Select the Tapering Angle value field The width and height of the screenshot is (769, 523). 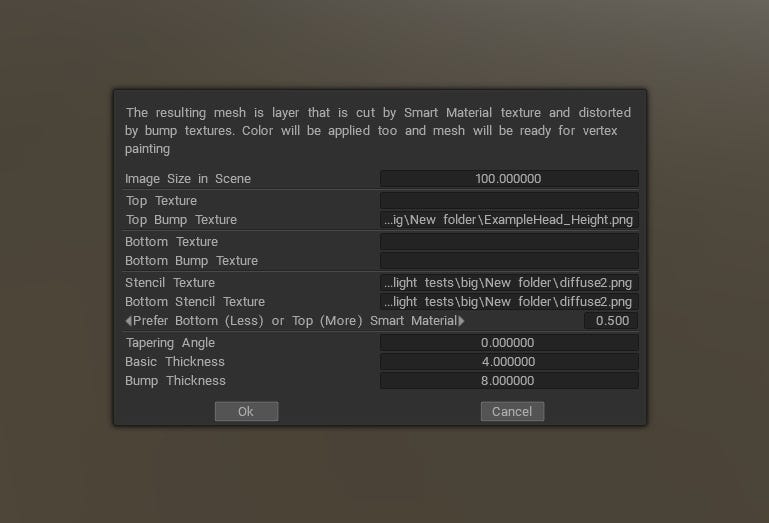pyautogui.click(x=509, y=342)
